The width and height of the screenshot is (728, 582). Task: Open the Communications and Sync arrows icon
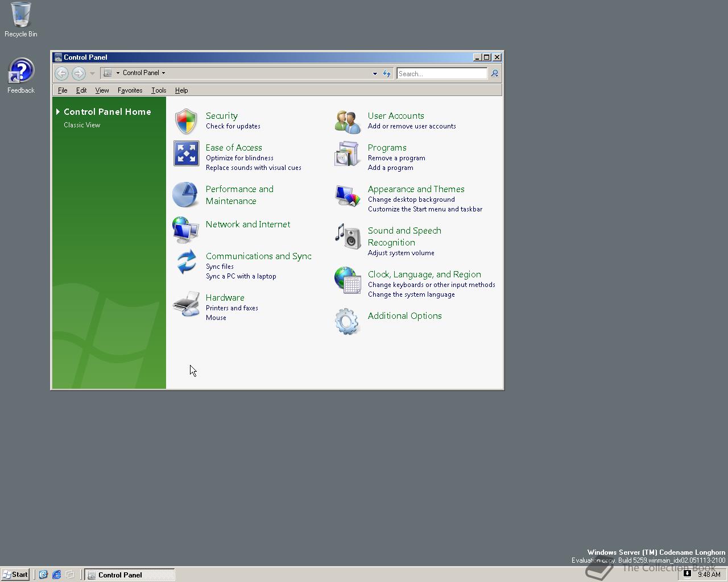coord(186,262)
